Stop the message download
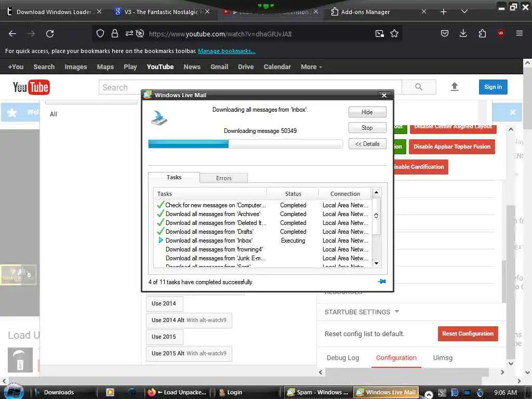This screenshot has width=532, height=399. click(x=367, y=128)
